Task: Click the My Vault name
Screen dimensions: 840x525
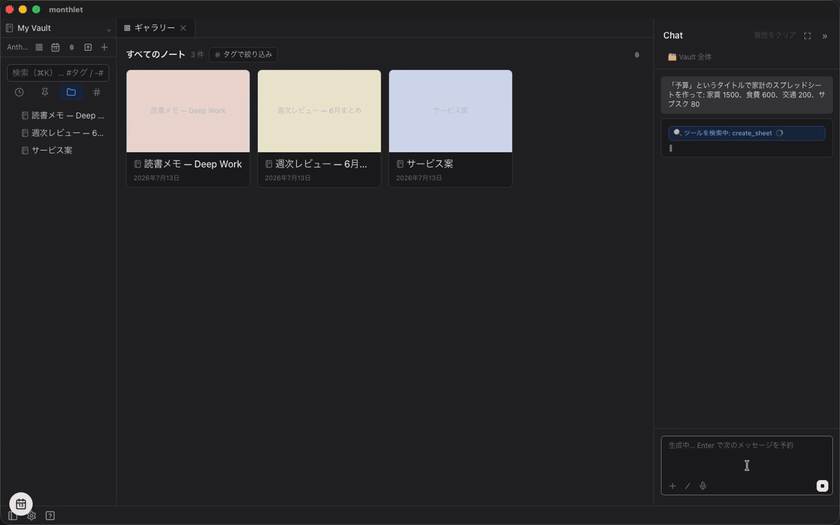Action: click(34, 28)
